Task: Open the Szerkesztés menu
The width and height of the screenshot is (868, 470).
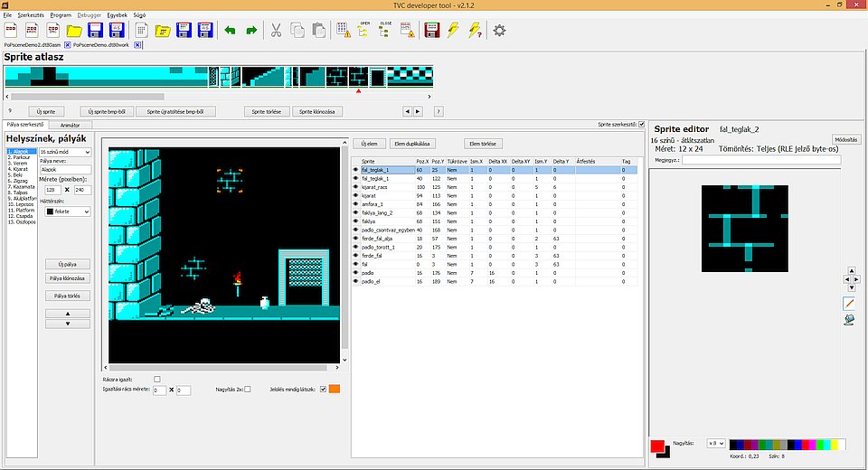Action: tap(31, 15)
